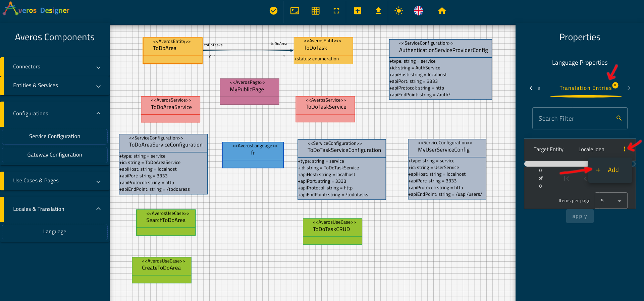Viewport: 644px width, 301px height.
Task: Click the fit-to-screen aspect ratio icon
Action: coord(294,11)
